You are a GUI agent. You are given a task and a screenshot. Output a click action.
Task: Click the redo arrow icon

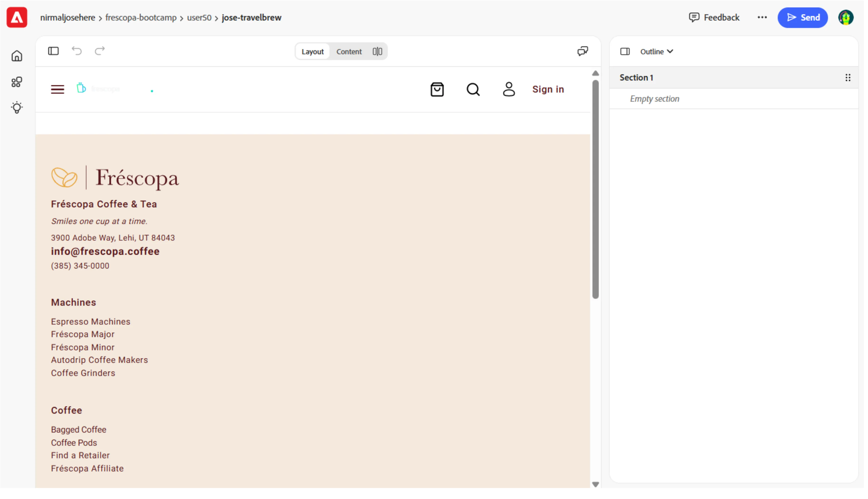[100, 51]
